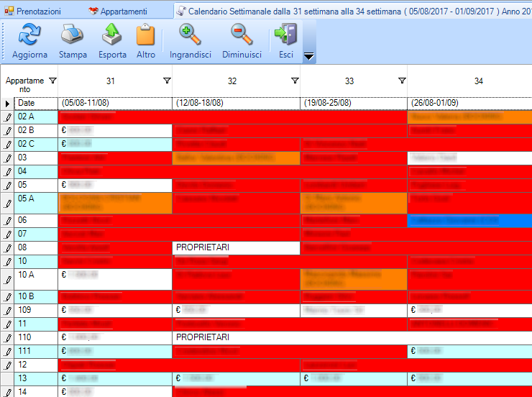The height and width of the screenshot is (397, 532).
Task: Switch to the Prenotazioni tab
Action: (32, 12)
